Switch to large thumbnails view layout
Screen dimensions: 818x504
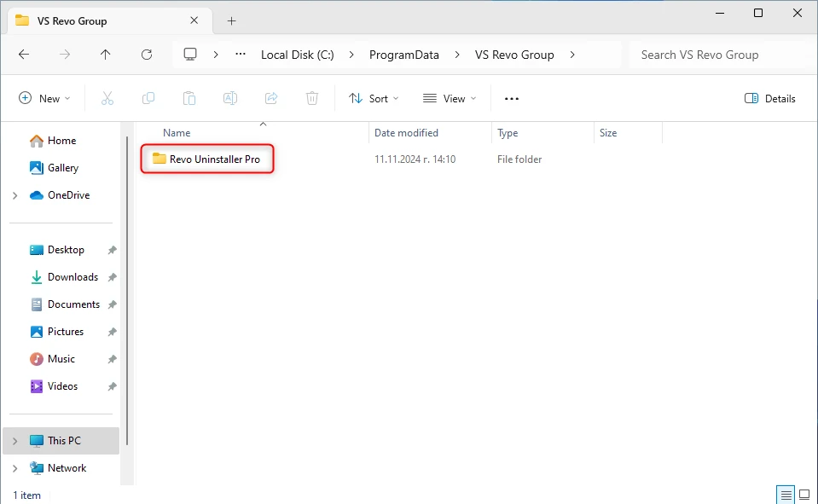804,495
